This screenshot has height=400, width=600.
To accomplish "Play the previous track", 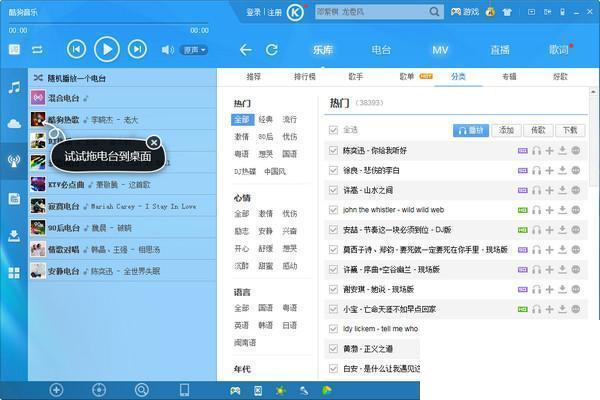I will point(76,49).
